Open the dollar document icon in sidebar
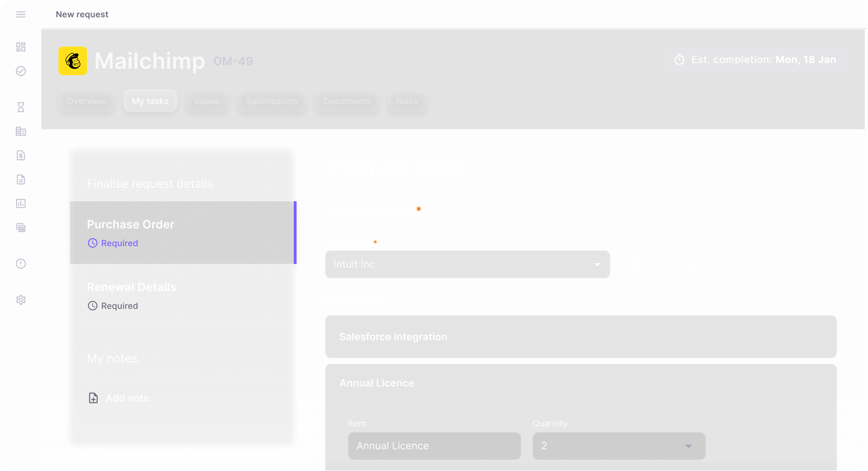This screenshot has height=471, width=868. pos(21,155)
